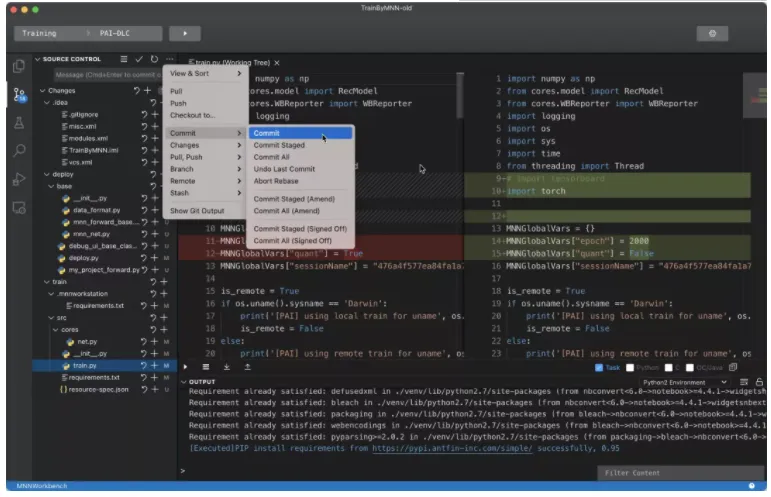Click the download arrow above the output panel

227,367
